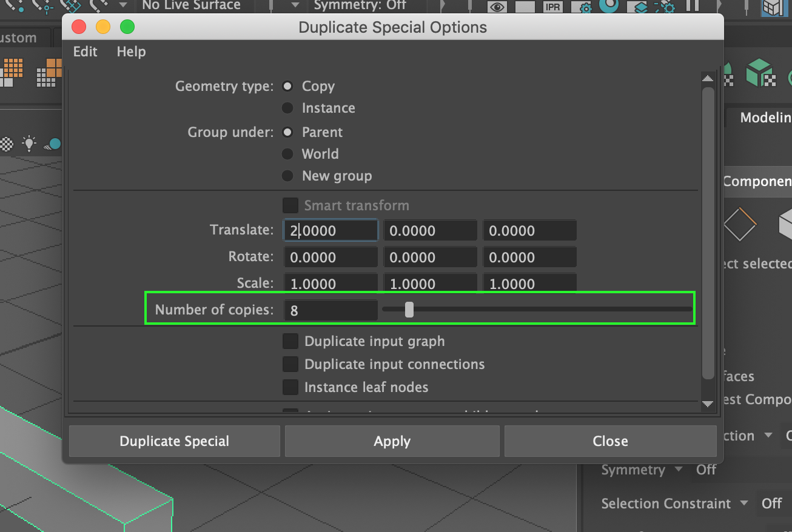Screen dimensions: 792x532
Task: Open the Hypershade sphere icon
Action: click(x=608, y=7)
